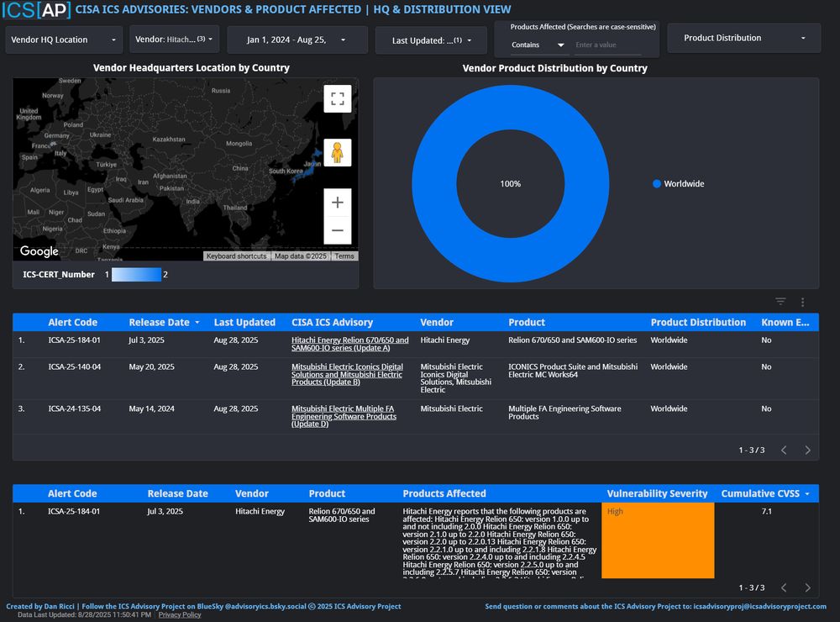Open the Vendor filter dropdown
840x622 pixels.
(x=174, y=40)
